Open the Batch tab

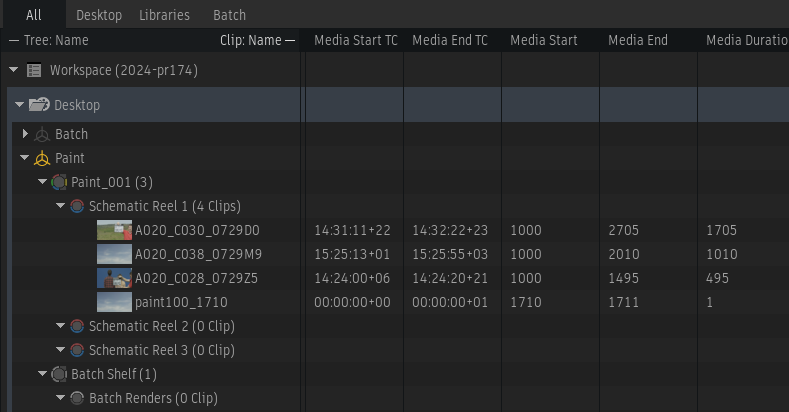click(x=229, y=15)
